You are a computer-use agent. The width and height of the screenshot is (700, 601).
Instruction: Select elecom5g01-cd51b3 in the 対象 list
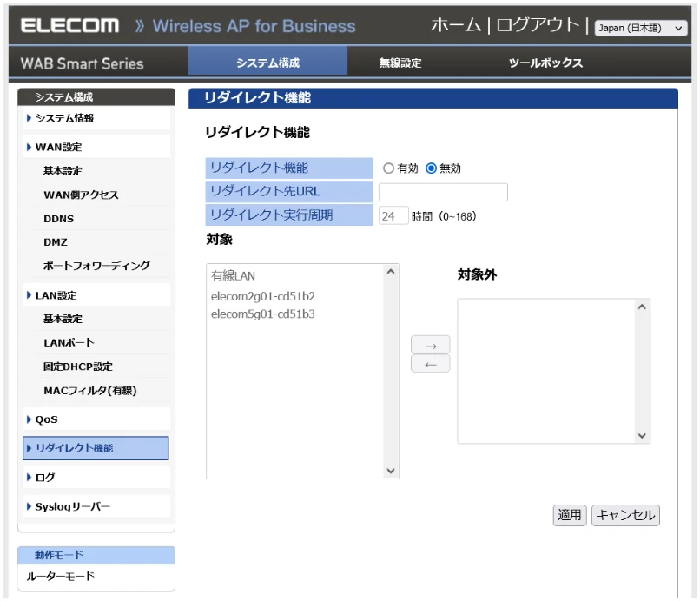point(294,314)
